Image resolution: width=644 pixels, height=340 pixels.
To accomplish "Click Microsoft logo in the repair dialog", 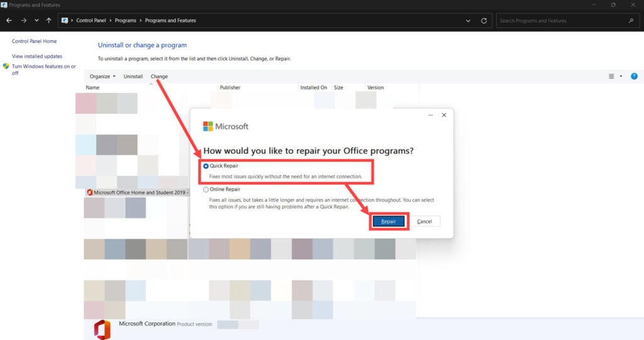I will (x=226, y=126).
